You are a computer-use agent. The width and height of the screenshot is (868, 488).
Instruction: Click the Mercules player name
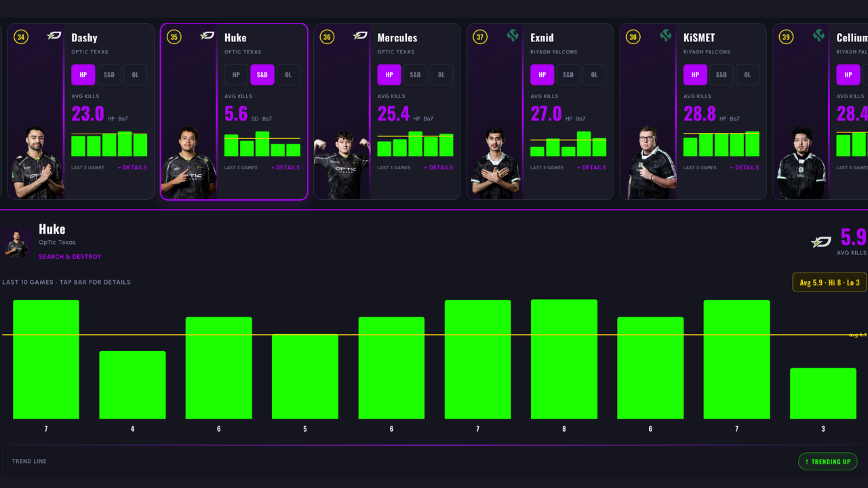[x=397, y=38]
